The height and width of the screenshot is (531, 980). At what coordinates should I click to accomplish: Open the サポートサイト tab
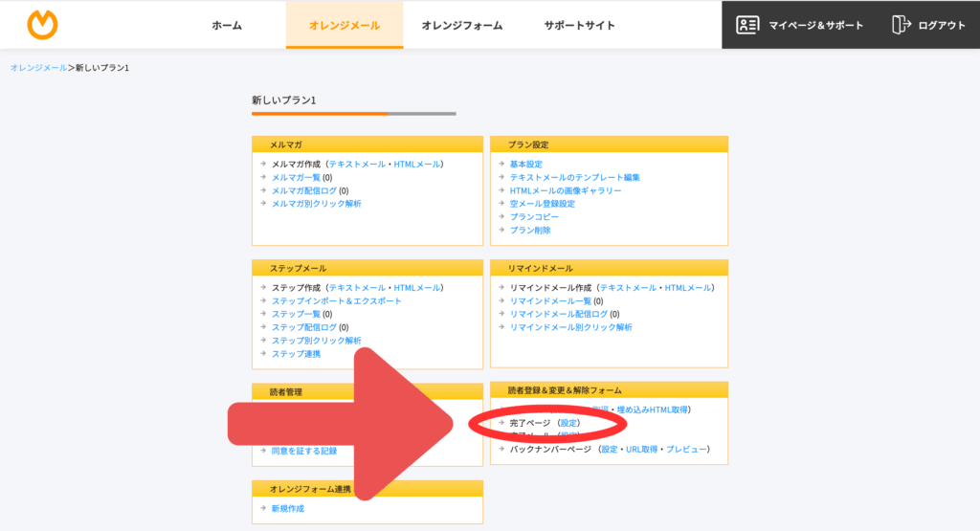579,26
